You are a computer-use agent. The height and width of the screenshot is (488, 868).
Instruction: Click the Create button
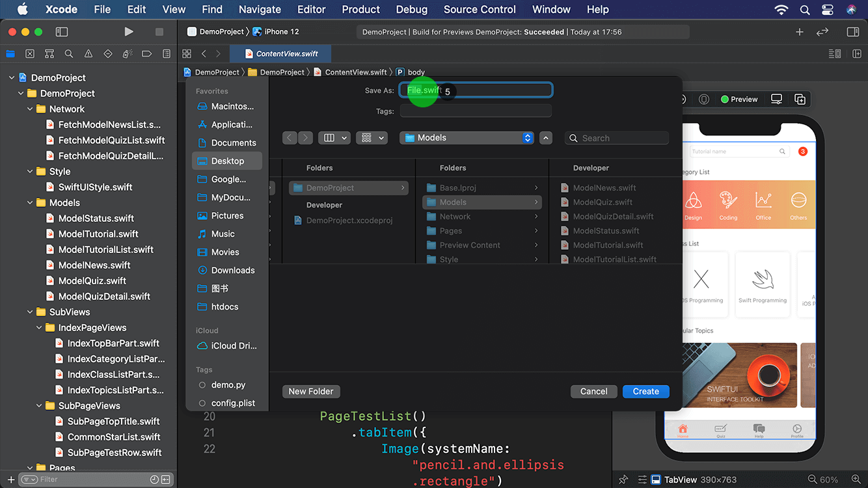(x=646, y=391)
